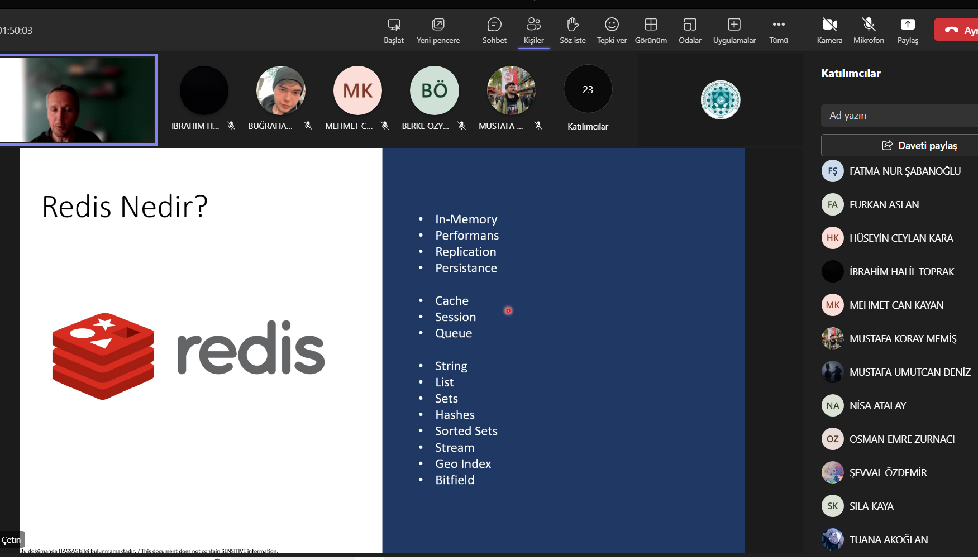Click the OZ avatar icon
The image size is (978, 560).
coord(832,439)
